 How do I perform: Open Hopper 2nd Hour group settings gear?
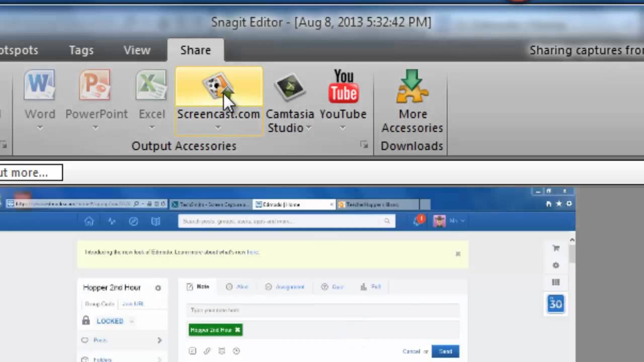click(158, 288)
